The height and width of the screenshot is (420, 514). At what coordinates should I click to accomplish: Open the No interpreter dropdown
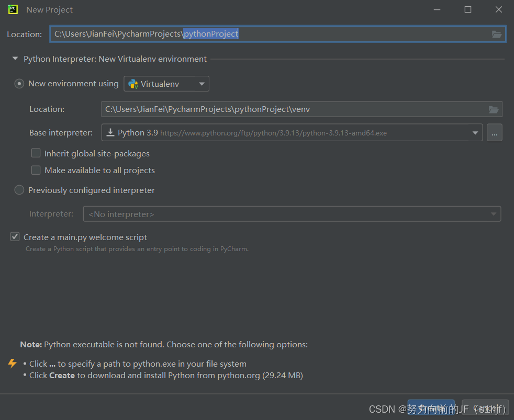pos(292,214)
